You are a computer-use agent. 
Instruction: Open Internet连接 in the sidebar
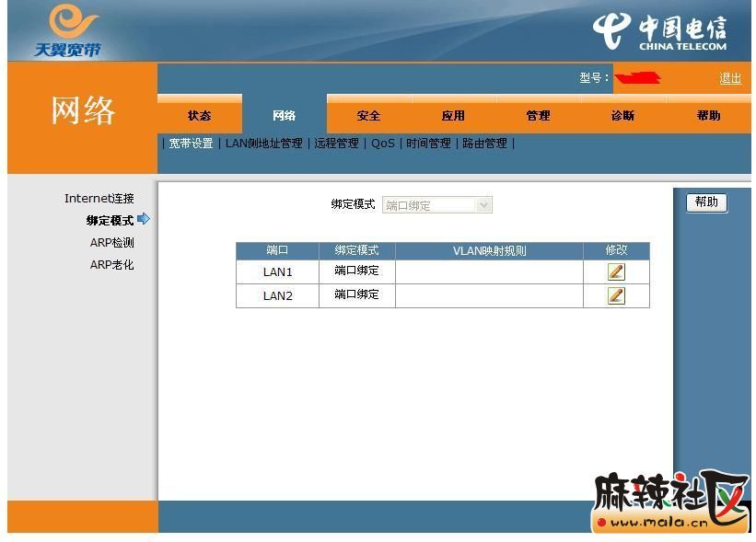point(99,199)
